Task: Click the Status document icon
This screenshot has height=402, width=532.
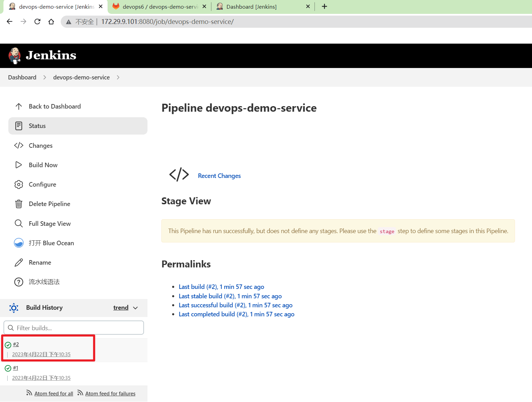Action: (x=19, y=126)
